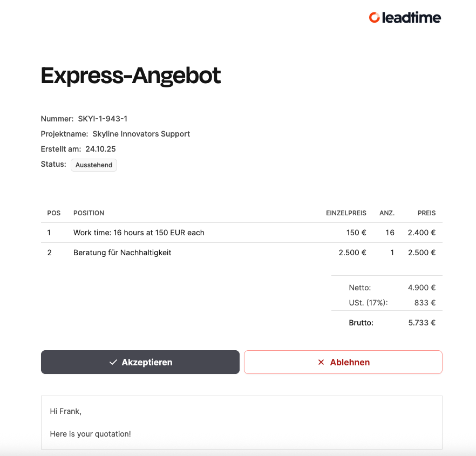Select the quotation number SKYI-1-943-1
The image size is (476, 456).
pos(103,119)
